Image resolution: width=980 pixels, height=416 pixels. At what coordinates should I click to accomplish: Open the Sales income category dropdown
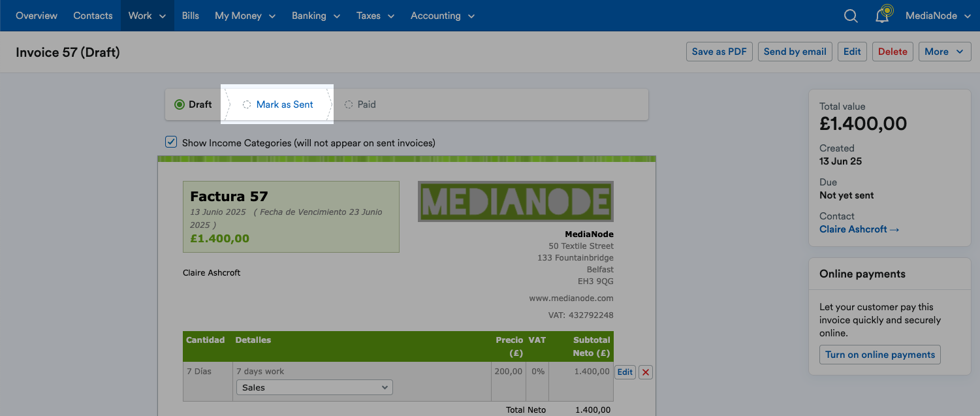pyautogui.click(x=314, y=387)
